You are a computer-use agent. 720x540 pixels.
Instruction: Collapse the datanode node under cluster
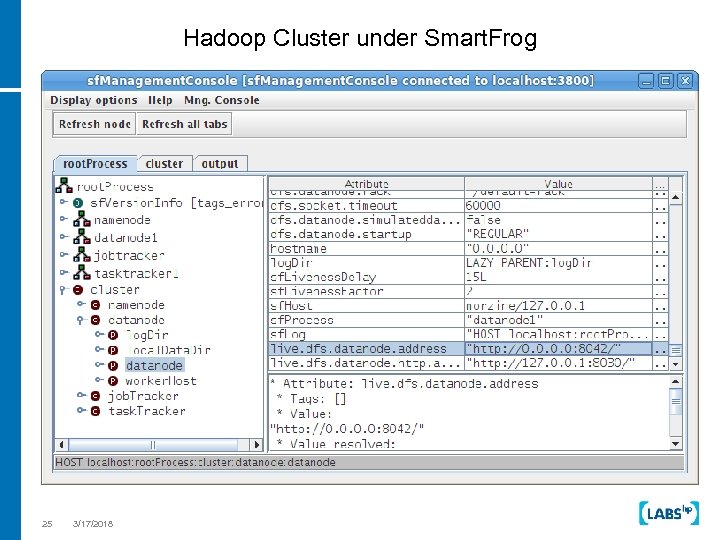(81, 320)
